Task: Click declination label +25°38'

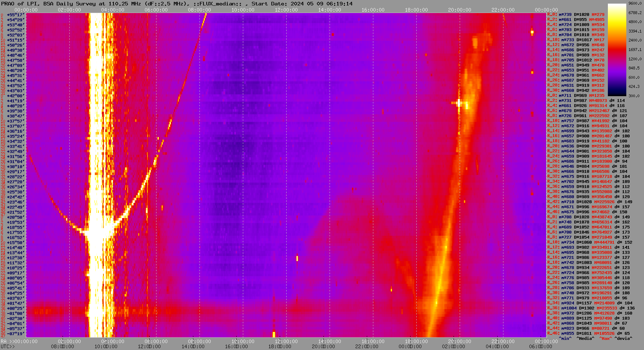Action: (x=16, y=192)
